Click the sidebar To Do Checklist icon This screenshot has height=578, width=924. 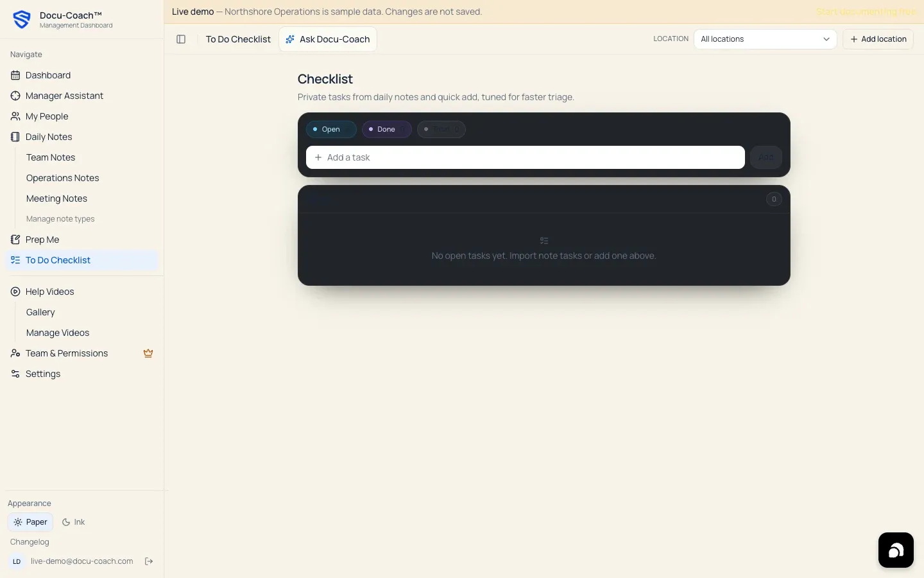click(15, 260)
